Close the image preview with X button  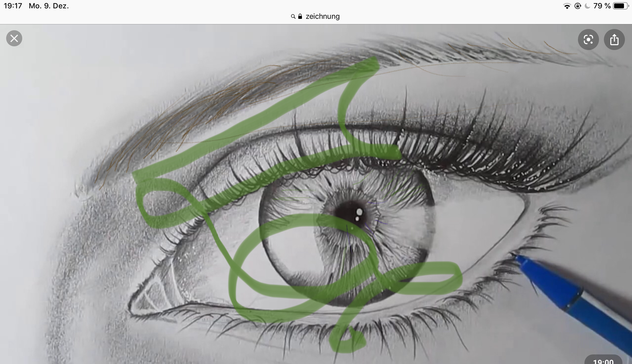click(14, 39)
